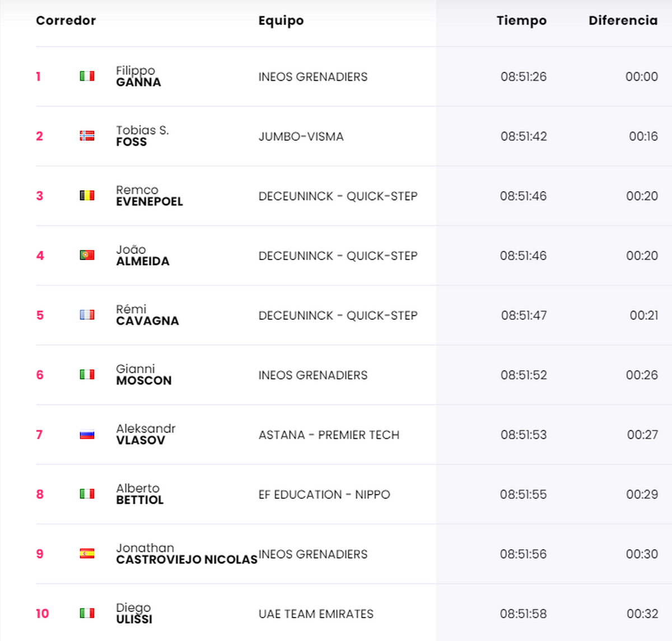This screenshot has width=672, height=641.
Task: Click the Italian flag next to Gianni Moscon
Action: coord(87,374)
